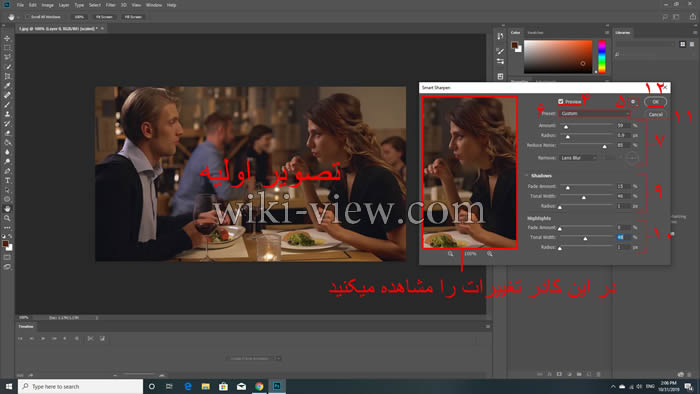Click Cancel in Smart Sharpen dialog
Viewport: 700px width, 394px height.
[655, 115]
